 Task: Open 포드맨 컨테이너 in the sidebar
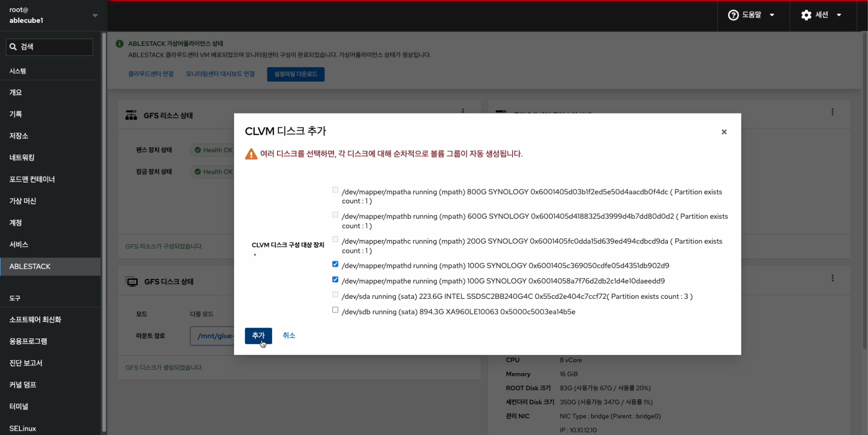50,179
